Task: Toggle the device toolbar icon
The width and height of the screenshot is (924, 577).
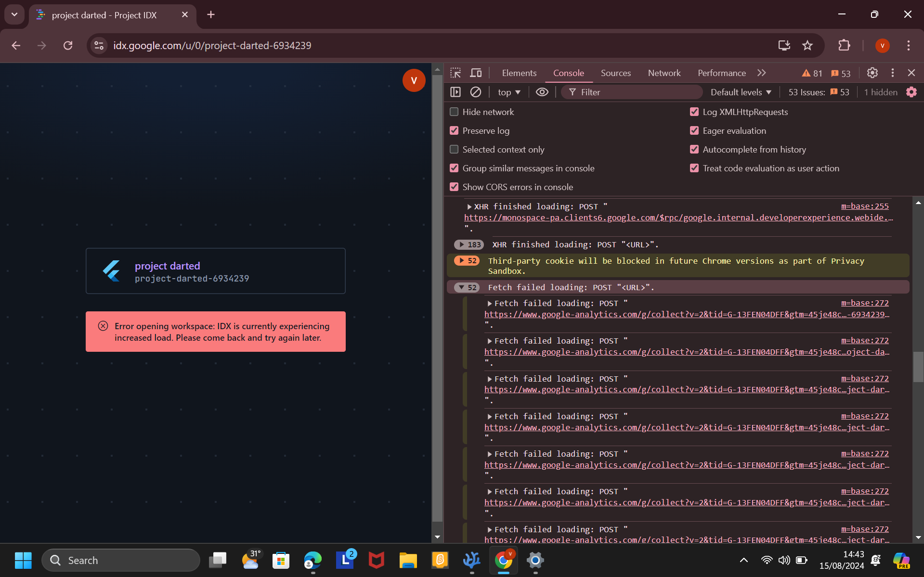Action: (476, 73)
